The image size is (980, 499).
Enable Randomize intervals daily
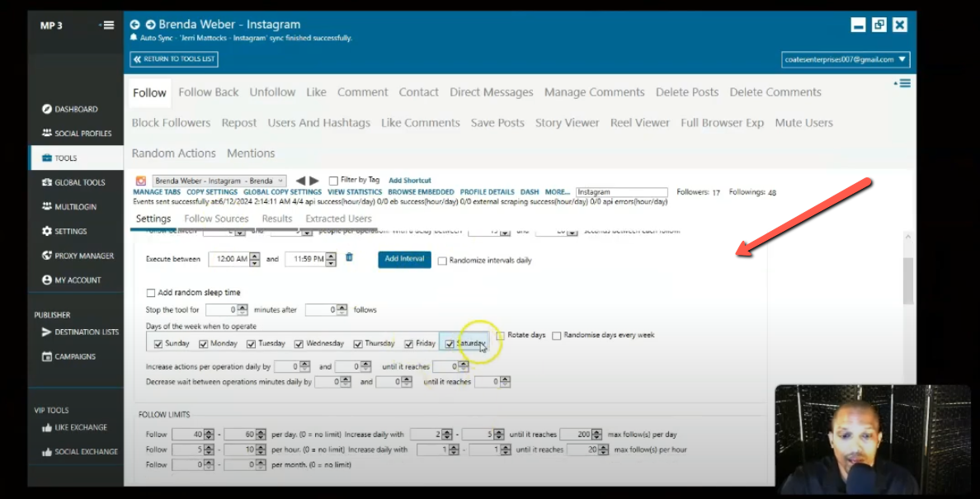(443, 260)
